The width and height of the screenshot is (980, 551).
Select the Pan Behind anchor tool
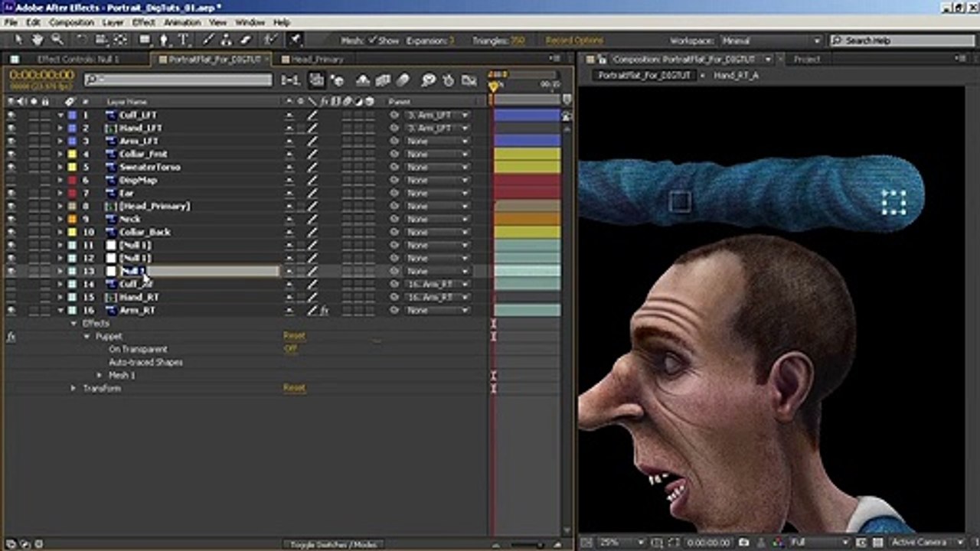(x=120, y=40)
